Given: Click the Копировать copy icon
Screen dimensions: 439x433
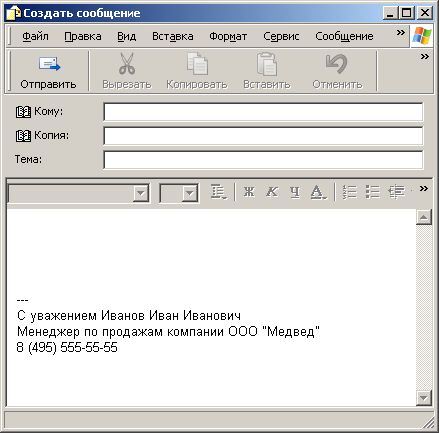Looking at the screenshot, I should click(197, 63).
